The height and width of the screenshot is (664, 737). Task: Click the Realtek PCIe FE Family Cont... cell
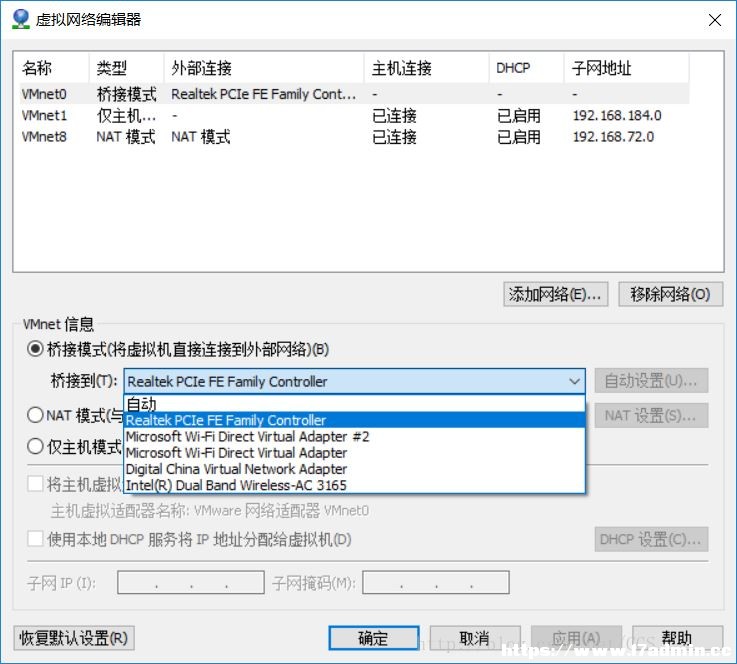264,94
